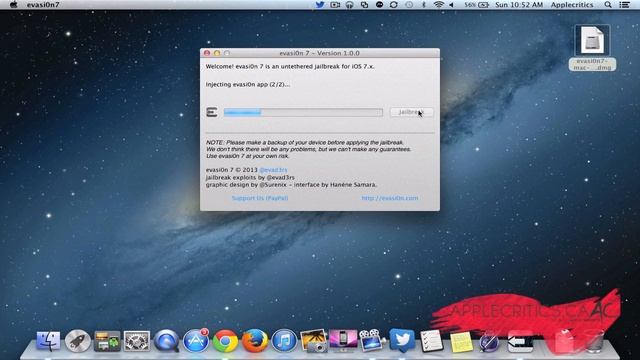
Task: Open the photo-and-camera icon in dock
Action: (x=313, y=340)
